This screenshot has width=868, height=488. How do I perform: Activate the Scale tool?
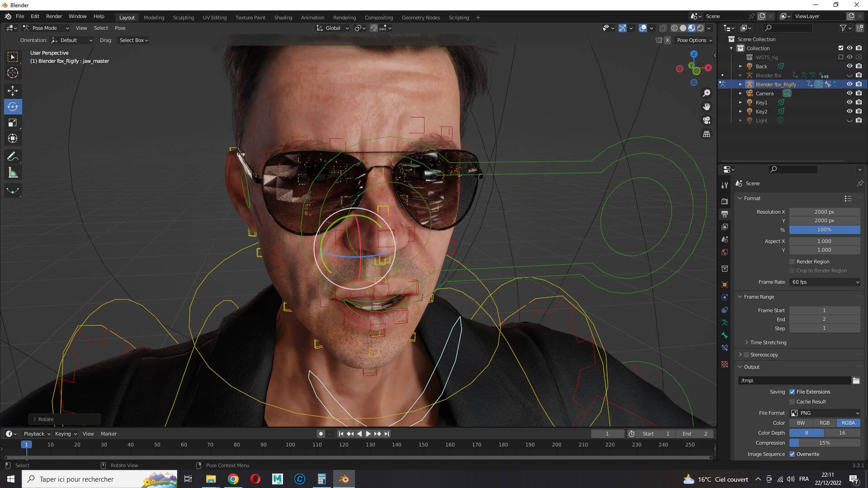[x=13, y=122]
